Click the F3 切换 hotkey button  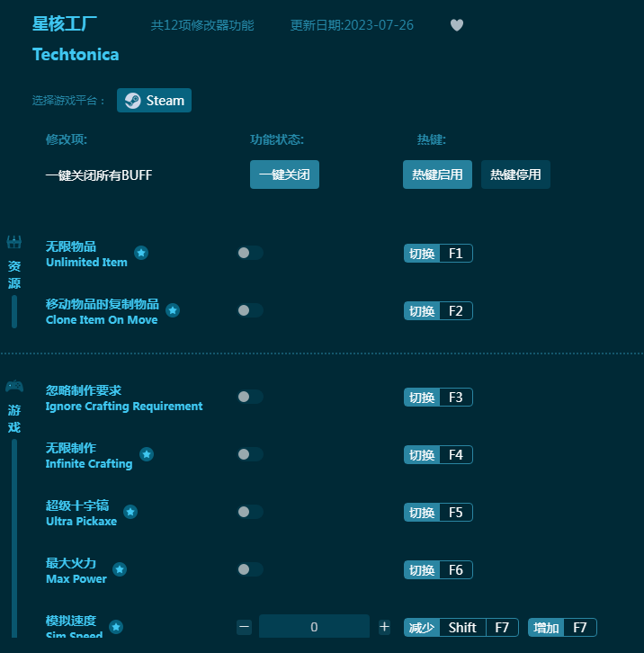point(438,398)
